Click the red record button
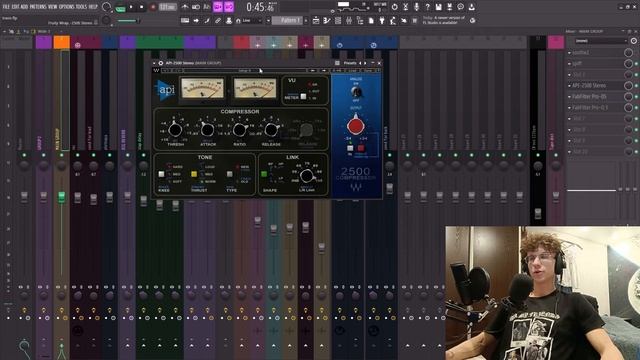 (x=153, y=7)
